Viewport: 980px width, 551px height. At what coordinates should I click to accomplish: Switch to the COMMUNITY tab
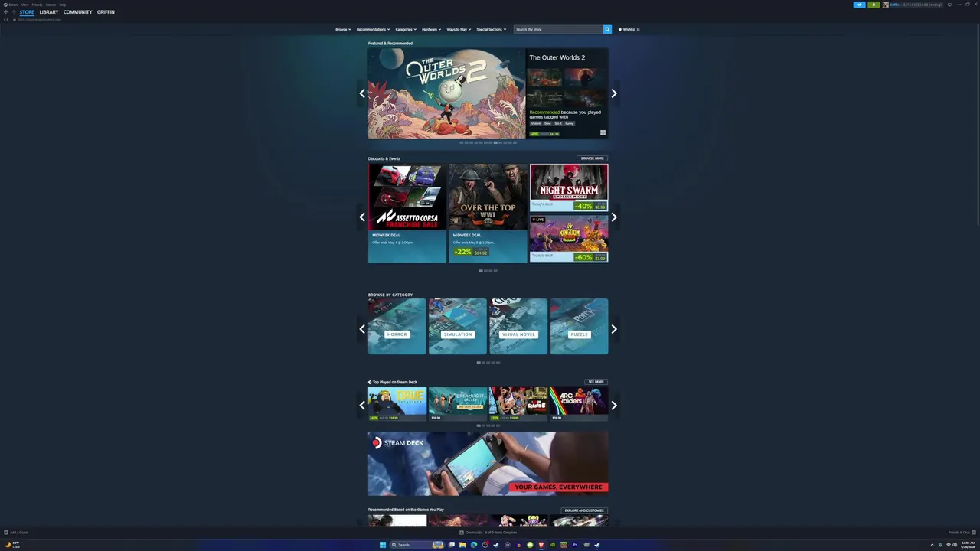tap(77, 12)
